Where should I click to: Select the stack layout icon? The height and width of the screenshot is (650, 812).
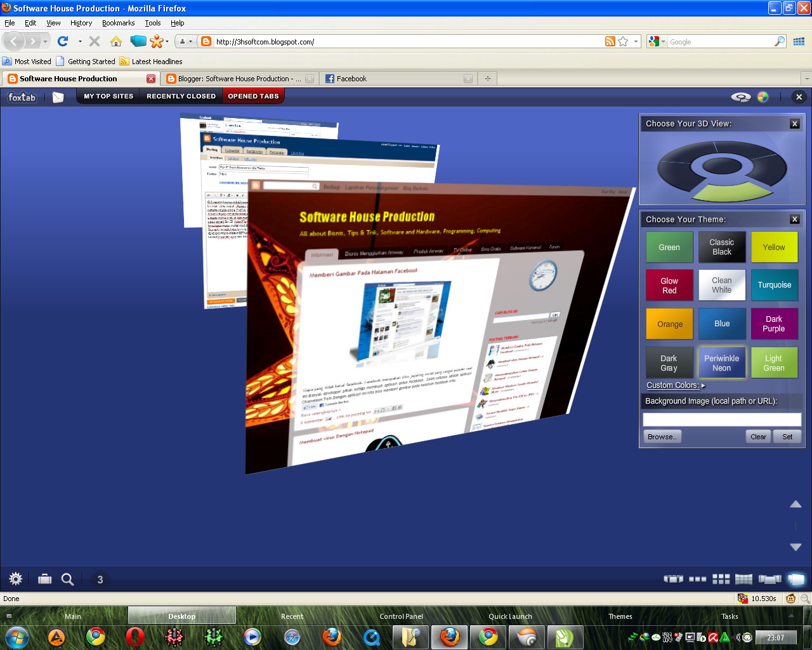pyautogui.click(x=796, y=579)
